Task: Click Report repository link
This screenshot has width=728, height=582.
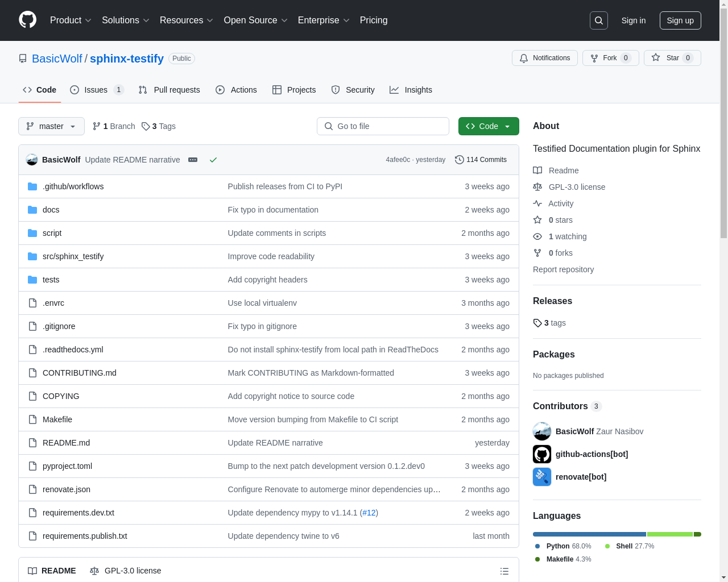Action: [563, 269]
